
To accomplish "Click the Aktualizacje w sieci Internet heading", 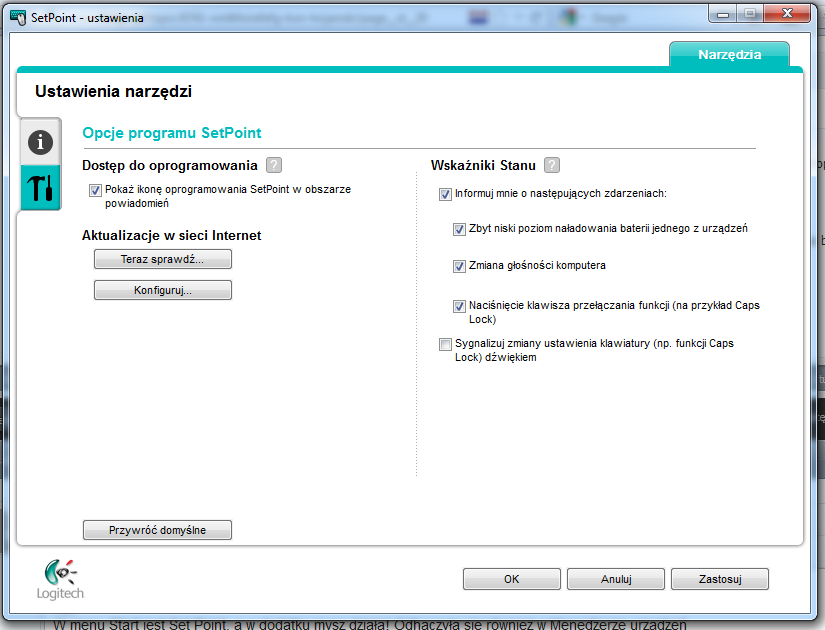I will 172,235.
